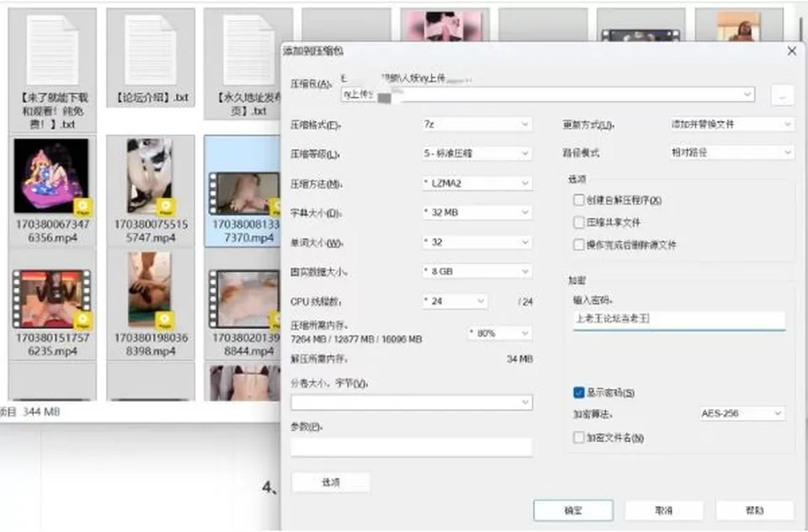Open the 压缩等级 dropdown showing 5 - 标准压缩
This screenshot has width=808, height=532.
tap(476, 153)
